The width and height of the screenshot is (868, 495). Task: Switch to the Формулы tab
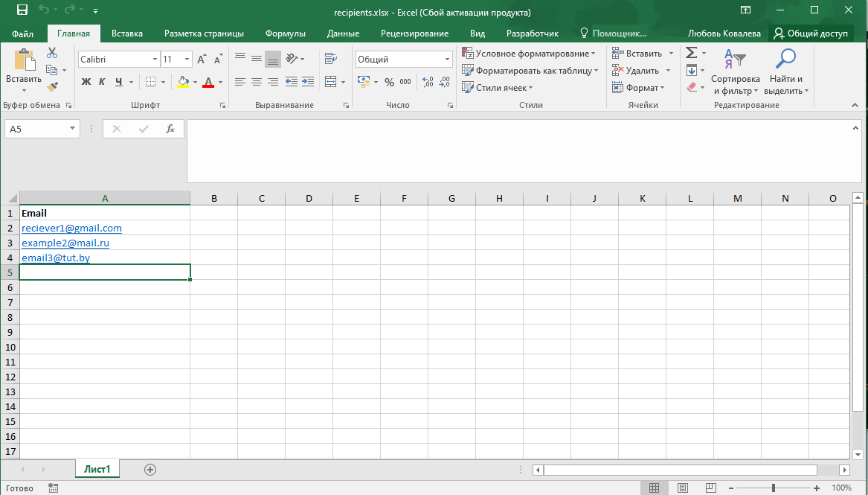coord(285,33)
